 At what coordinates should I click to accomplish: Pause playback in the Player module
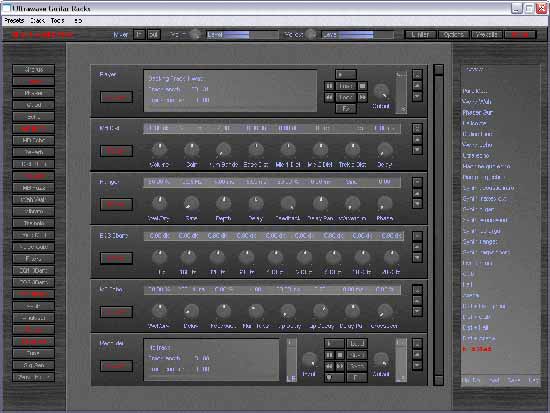[x=329, y=86]
